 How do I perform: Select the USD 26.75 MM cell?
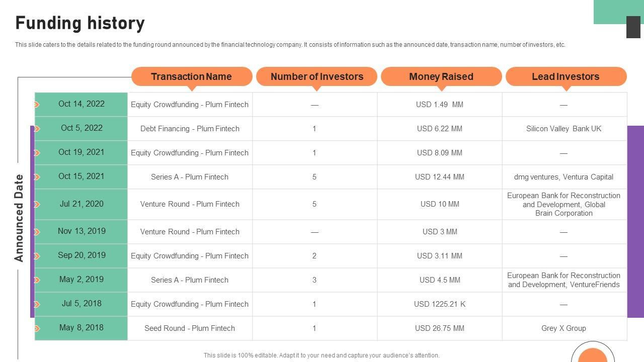pos(439,328)
